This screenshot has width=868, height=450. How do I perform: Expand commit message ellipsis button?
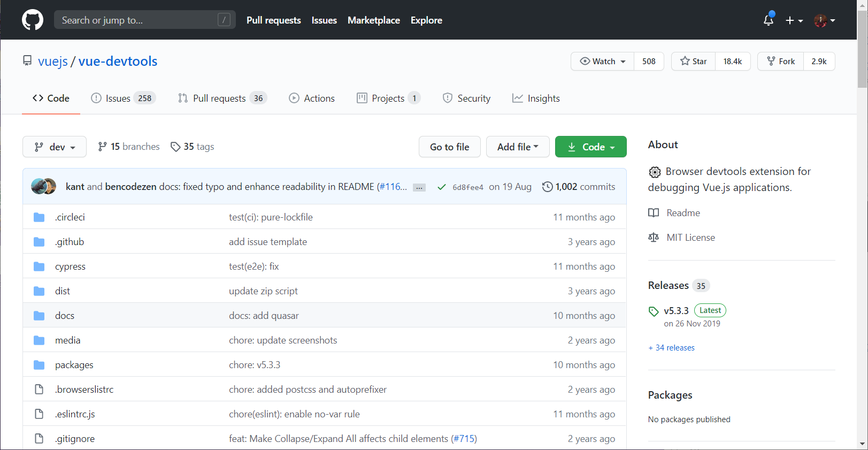419,187
